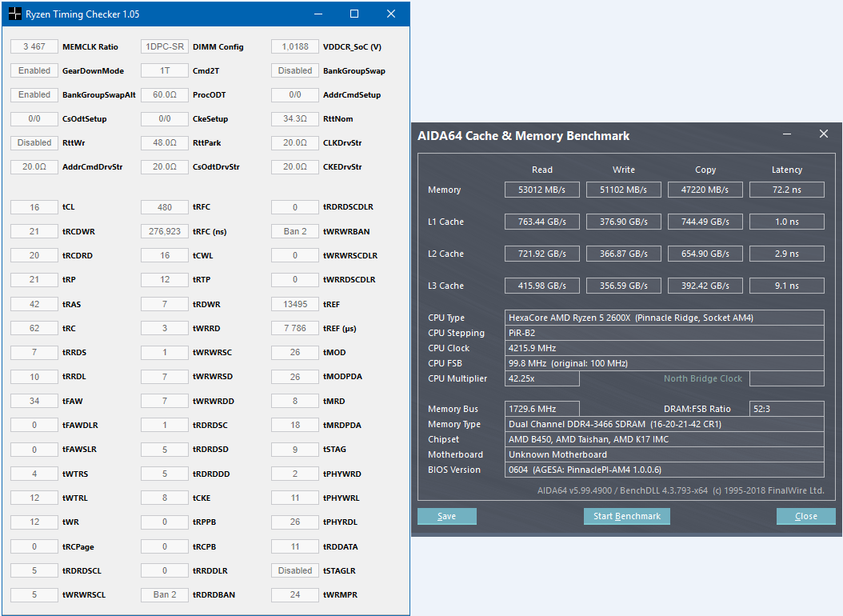Screen dimensions: 843x616
Task: Maximize the Ryzen Timing Checker window
Action: pos(354,14)
